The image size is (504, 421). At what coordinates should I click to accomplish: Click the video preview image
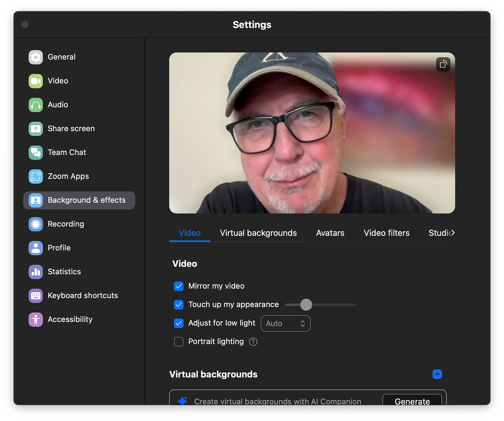coord(312,133)
